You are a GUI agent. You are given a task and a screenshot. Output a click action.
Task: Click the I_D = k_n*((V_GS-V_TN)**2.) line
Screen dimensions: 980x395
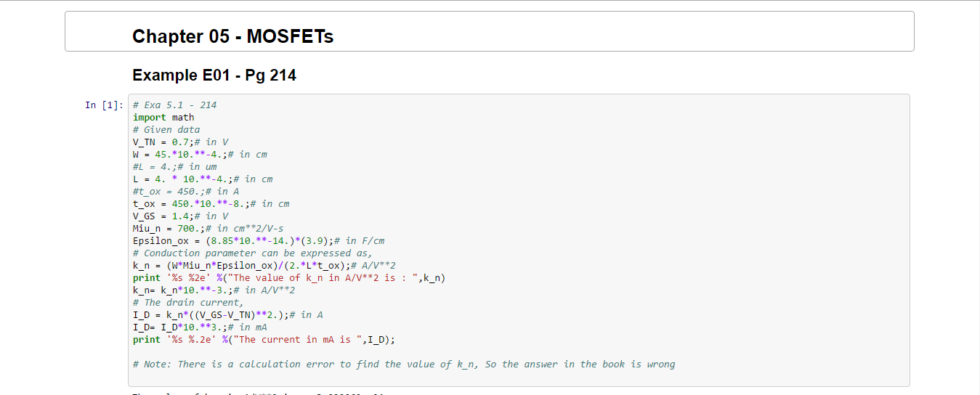(x=227, y=314)
